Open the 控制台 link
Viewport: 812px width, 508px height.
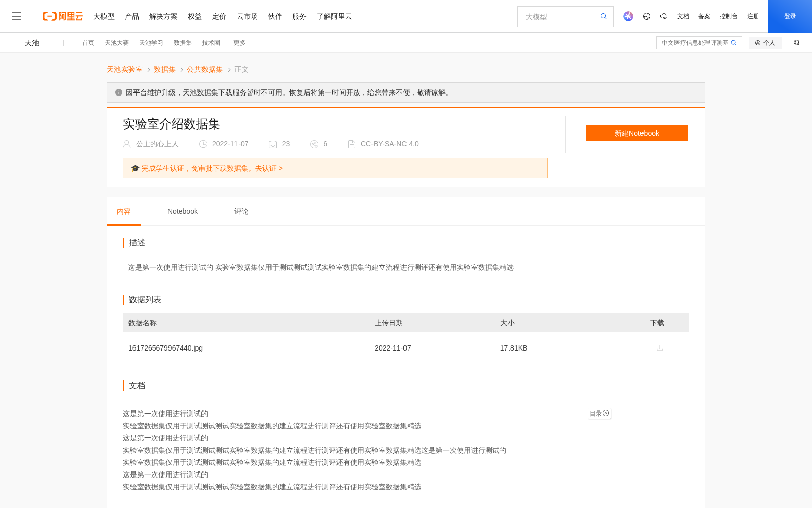click(729, 16)
